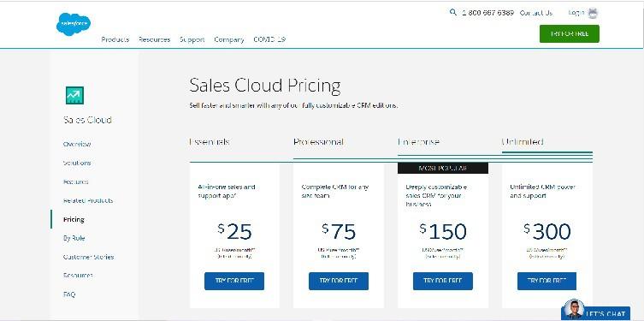Call the 1 800 667 6389 number
Image resolution: width=644 pixels, height=321 pixels.
click(x=488, y=13)
